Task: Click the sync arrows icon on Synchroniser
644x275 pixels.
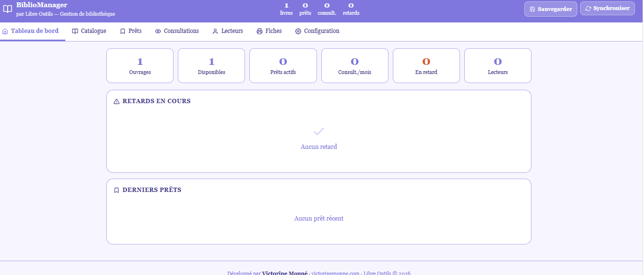Action: [x=587, y=8]
